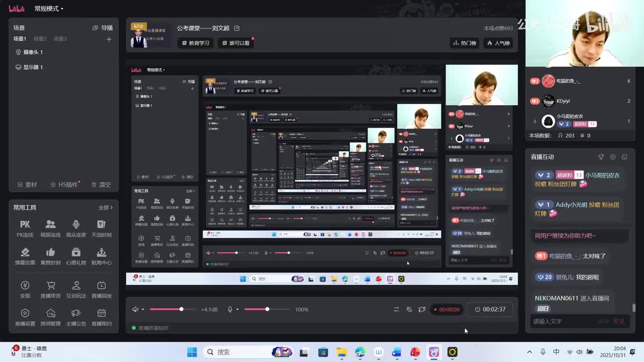
Task: Send the chat message with 发送
Action: coord(618,321)
